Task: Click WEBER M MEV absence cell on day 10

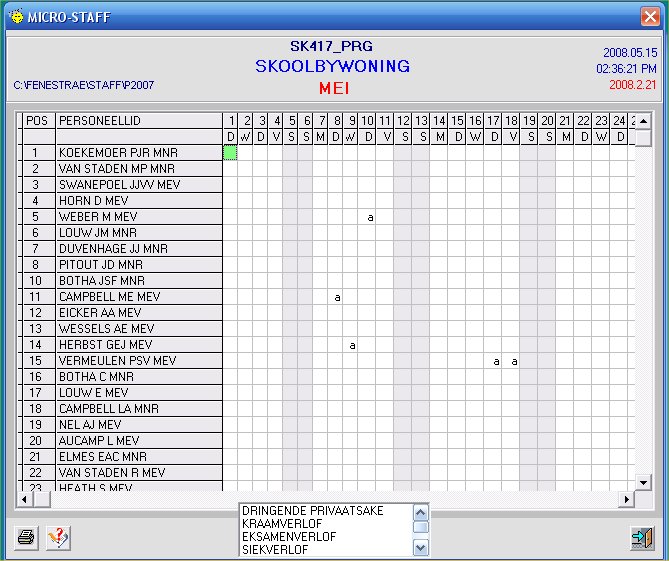Action: coord(370,217)
